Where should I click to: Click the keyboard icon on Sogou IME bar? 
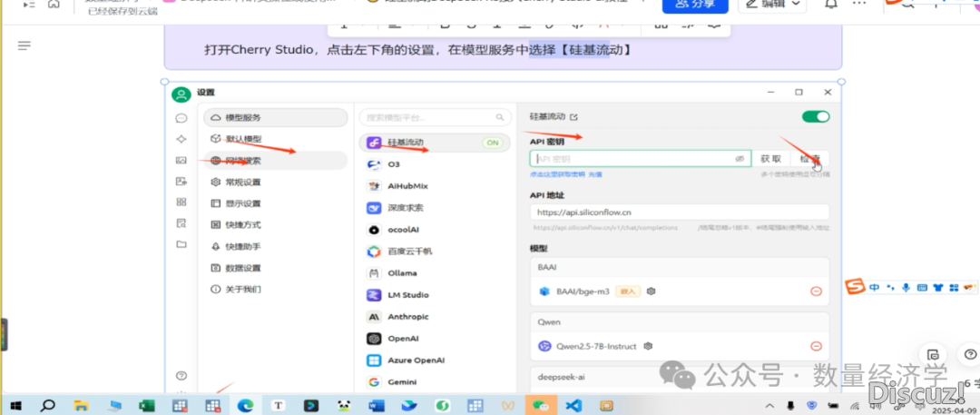coord(922,288)
